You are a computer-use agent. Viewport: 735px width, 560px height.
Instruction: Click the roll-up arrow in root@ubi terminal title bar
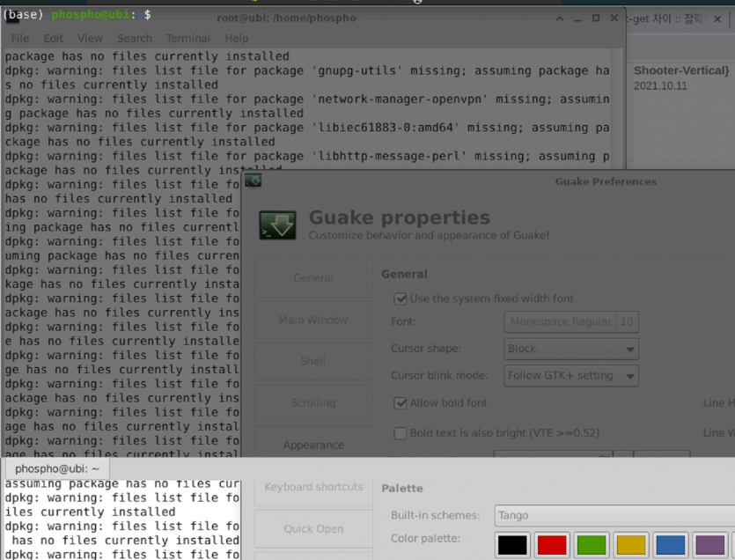point(560,18)
